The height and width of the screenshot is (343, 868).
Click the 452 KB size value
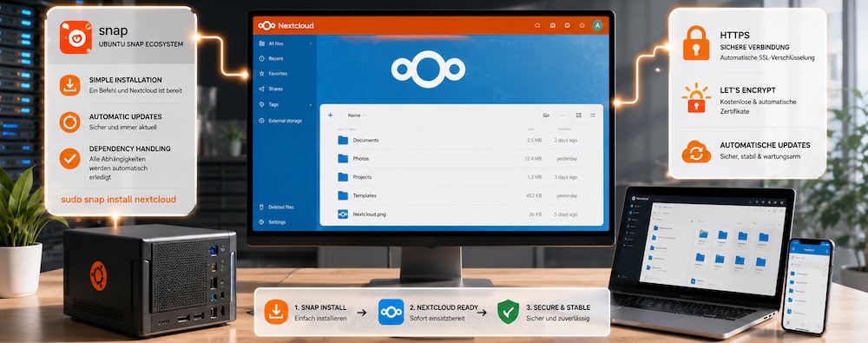(534, 195)
